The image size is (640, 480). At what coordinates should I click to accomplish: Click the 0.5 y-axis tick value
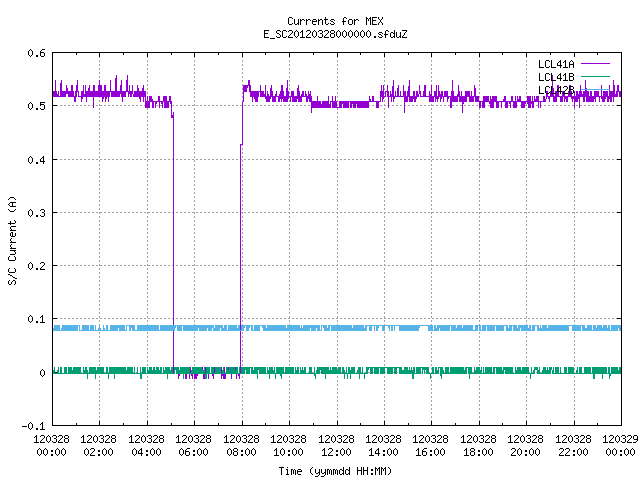pos(36,106)
